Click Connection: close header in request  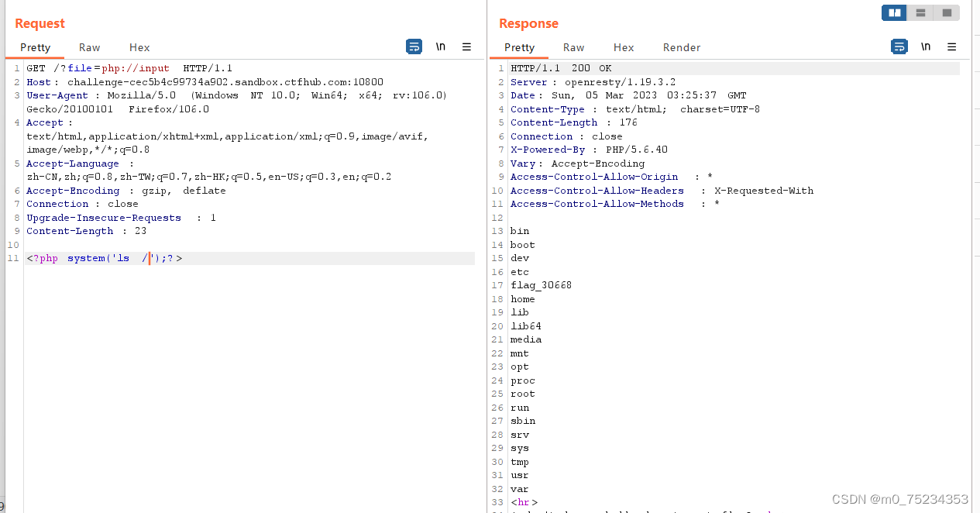[x=82, y=204]
